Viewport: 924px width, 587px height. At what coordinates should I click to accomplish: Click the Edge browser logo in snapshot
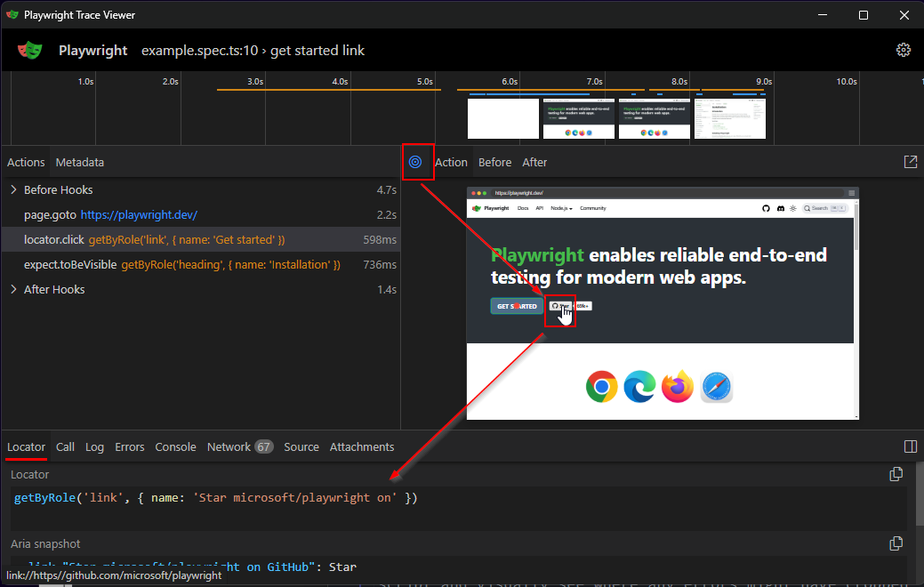tap(639, 387)
